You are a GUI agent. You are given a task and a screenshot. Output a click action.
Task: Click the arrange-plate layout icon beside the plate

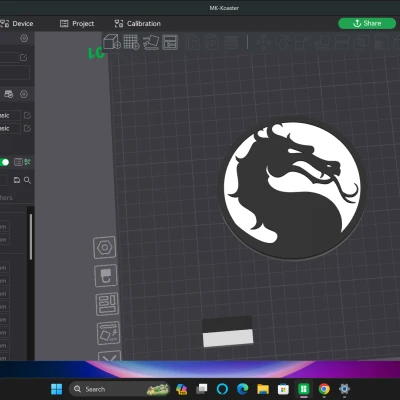(x=107, y=304)
